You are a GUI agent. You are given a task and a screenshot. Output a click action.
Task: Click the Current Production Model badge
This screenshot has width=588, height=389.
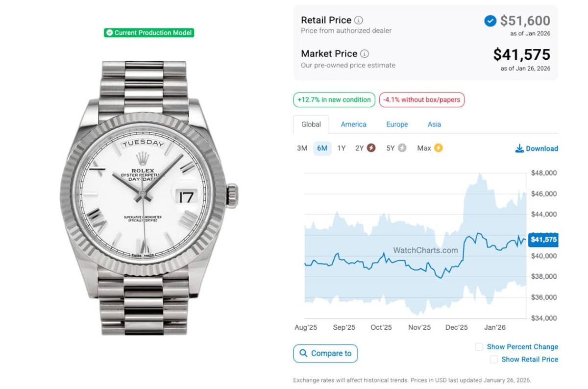point(149,33)
